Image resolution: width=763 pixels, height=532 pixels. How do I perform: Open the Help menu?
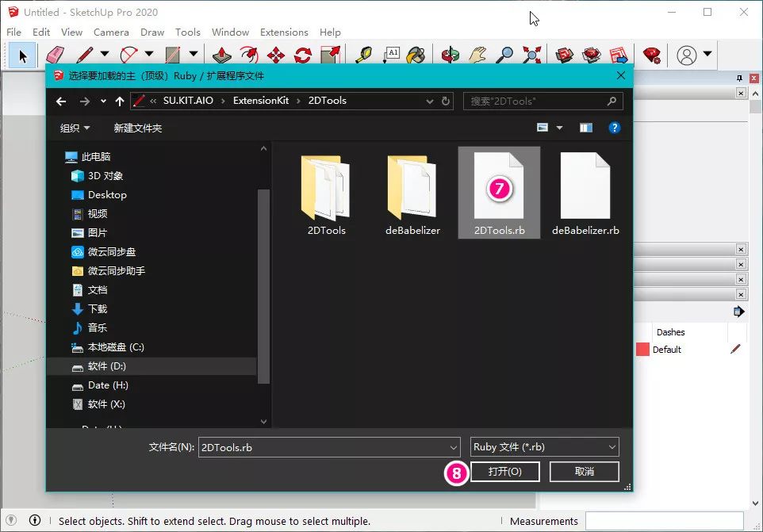point(330,32)
